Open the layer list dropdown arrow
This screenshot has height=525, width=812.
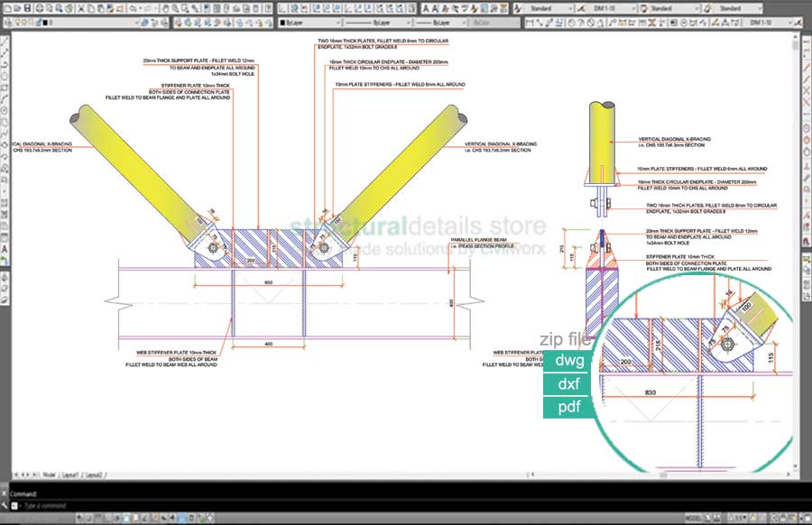137,23
